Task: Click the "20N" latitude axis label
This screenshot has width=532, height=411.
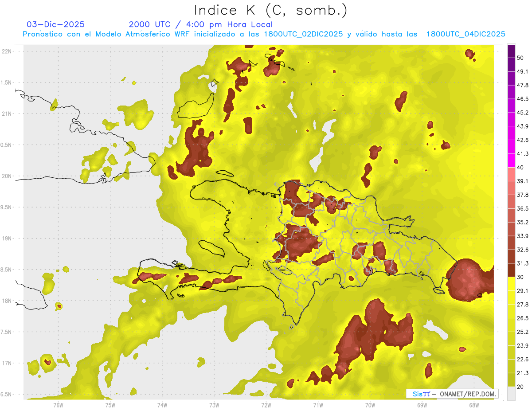Action: 7,176
